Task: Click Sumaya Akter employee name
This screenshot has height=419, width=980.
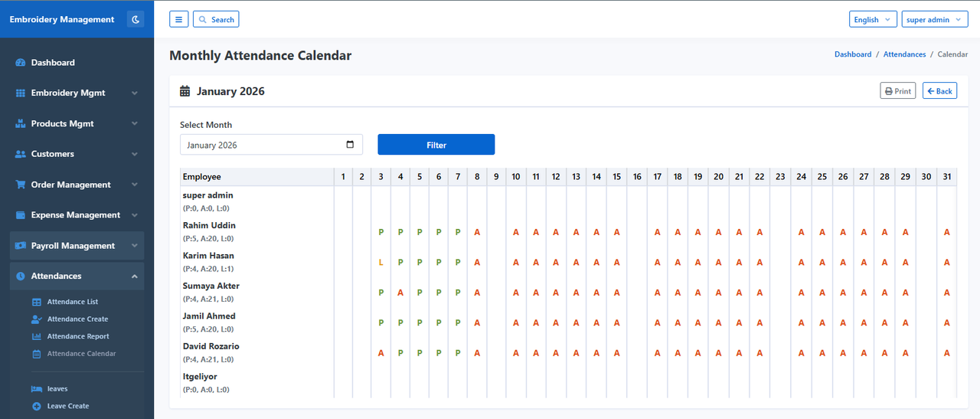Action: (211, 286)
